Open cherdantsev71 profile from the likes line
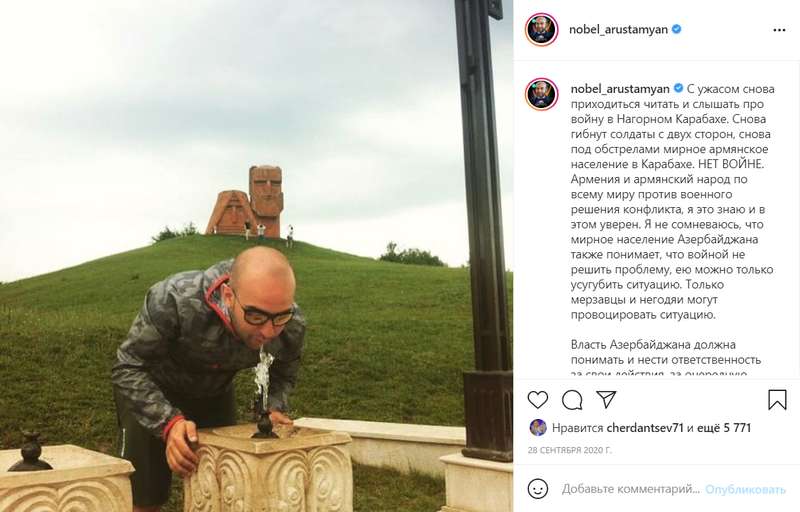Image resolution: width=800 pixels, height=512 pixels. [645, 428]
